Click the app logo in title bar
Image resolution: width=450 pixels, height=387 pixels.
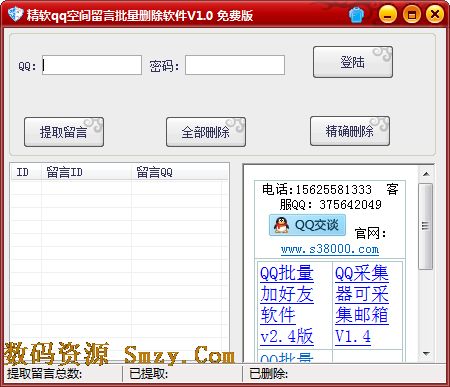(x=15, y=14)
